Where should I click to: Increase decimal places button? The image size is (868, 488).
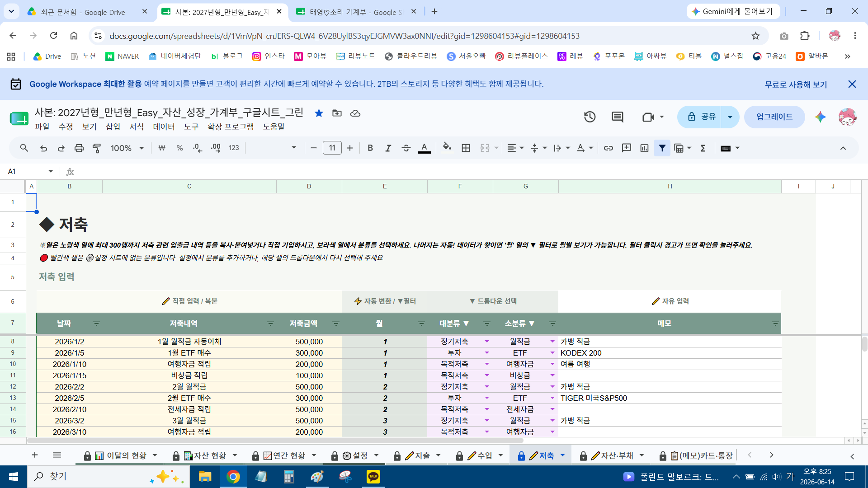pos(216,148)
